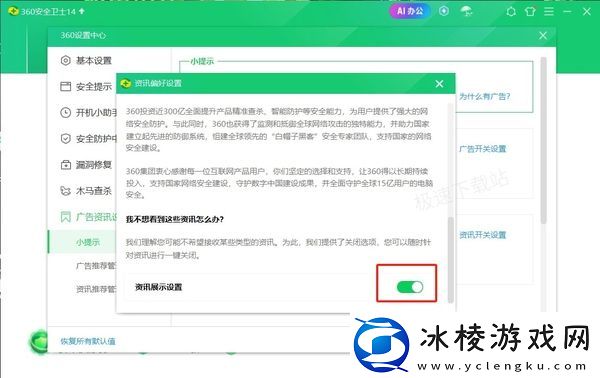Click the 360安全卫士14 logo icon
Viewport: 600px width, 378px height.
pos(13,11)
